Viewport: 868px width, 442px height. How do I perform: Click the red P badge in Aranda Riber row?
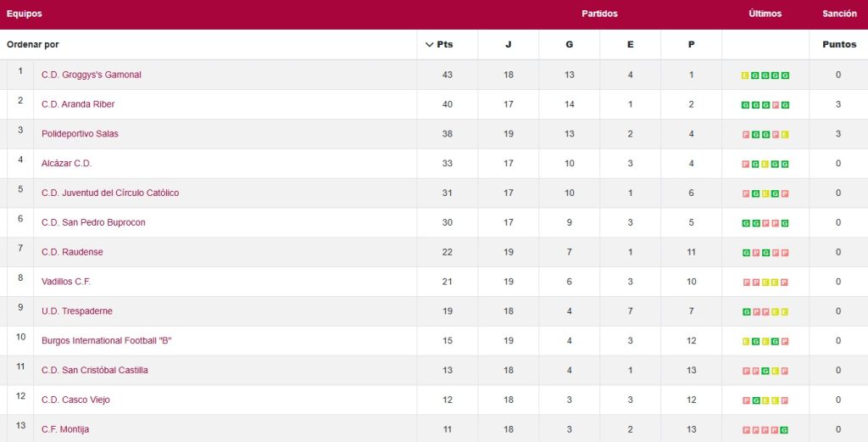tap(776, 105)
